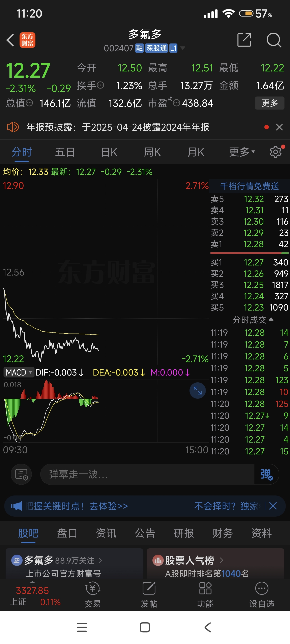Open 把握关键时点 去体验 link
Screen dimensions: 290x644
[x=77, y=506]
